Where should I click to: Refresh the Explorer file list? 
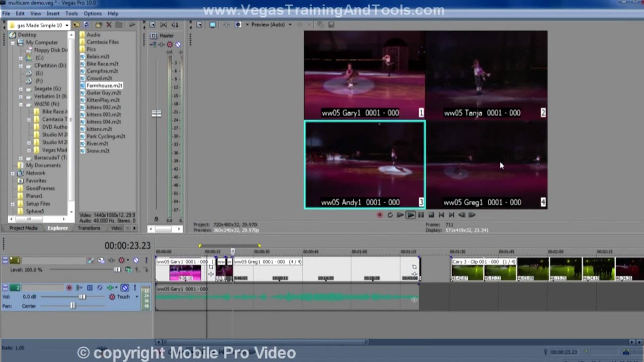click(x=86, y=25)
